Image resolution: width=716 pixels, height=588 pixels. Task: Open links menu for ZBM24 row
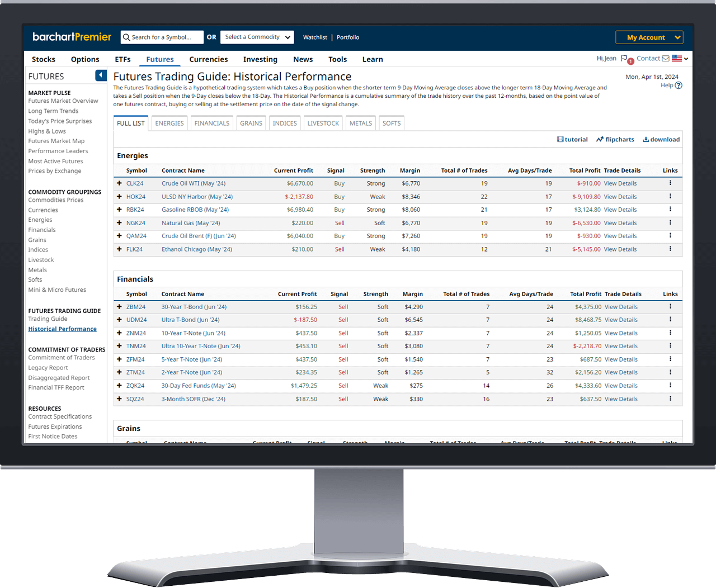pyautogui.click(x=670, y=306)
